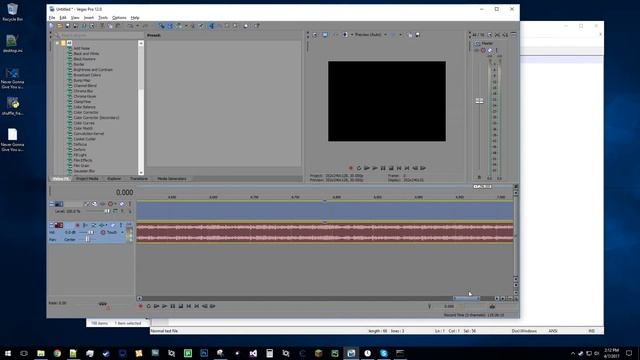Select Convolution Kernel effect
The width and height of the screenshot is (640, 360).
(x=89, y=133)
